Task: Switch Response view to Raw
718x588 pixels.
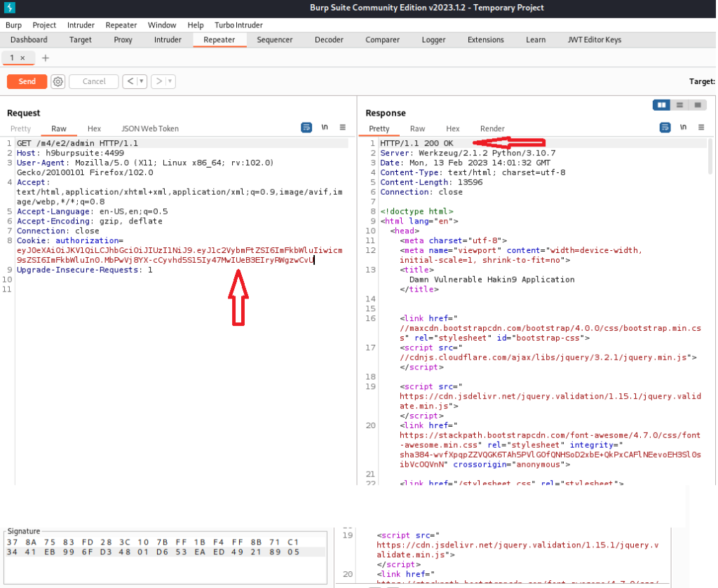Action: pos(418,128)
